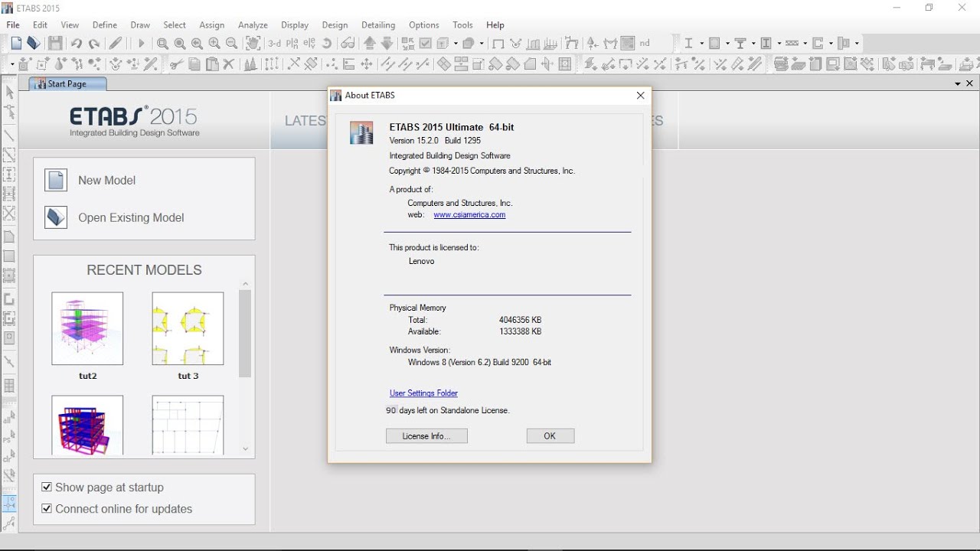Image resolution: width=980 pixels, height=551 pixels.
Task: Toggle Connect online for updates checkbox
Action: pyautogui.click(x=47, y=508)
